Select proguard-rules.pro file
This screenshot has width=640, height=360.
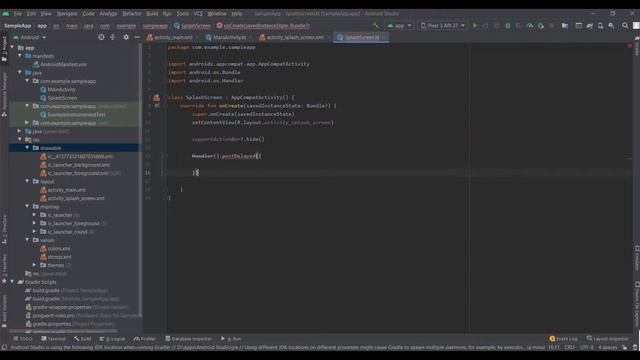tap(53, 316)
